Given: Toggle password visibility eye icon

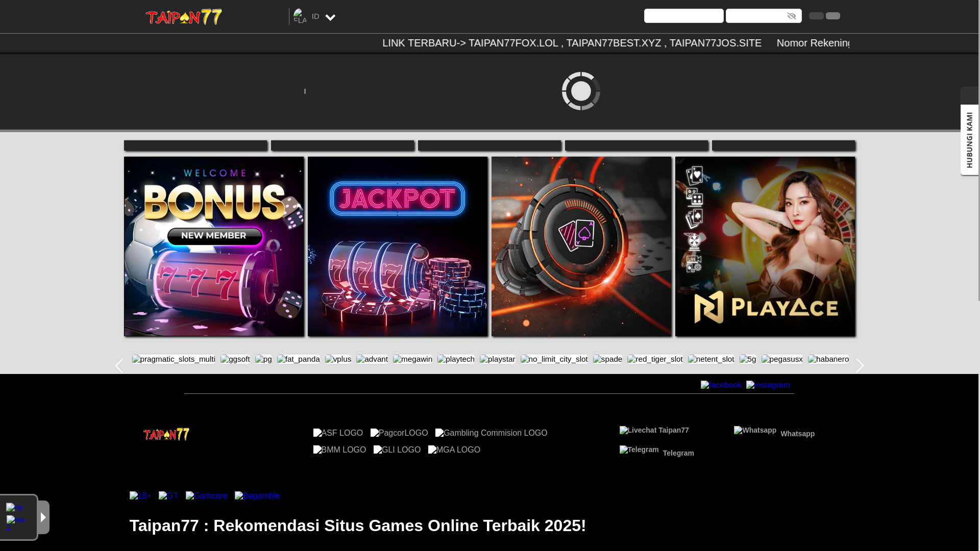Looking at the screenshot, I should click(x=792, y=16).
